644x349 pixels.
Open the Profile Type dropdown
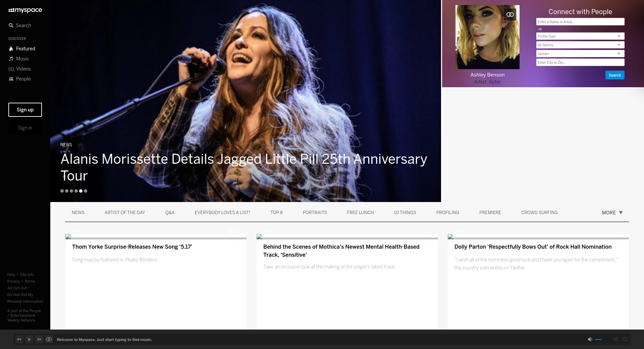580,36
